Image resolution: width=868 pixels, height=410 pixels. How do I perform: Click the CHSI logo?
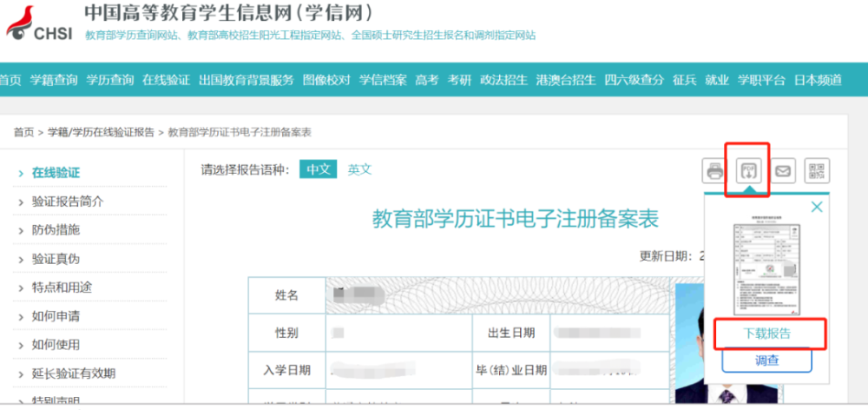coord(39,23)
